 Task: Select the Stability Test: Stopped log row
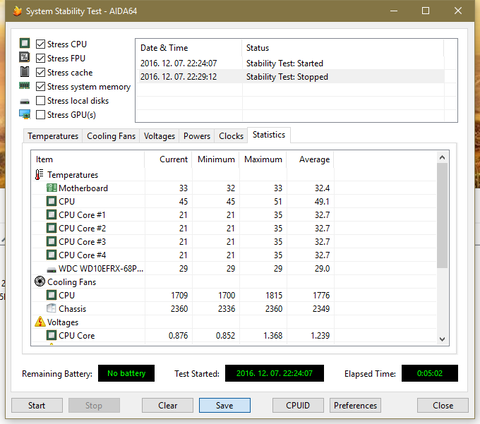point(290,77)
